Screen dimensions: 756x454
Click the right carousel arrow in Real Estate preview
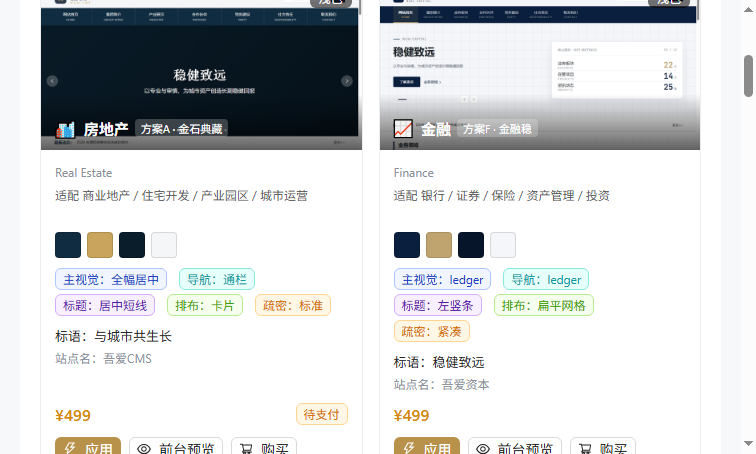coord(347,81)
